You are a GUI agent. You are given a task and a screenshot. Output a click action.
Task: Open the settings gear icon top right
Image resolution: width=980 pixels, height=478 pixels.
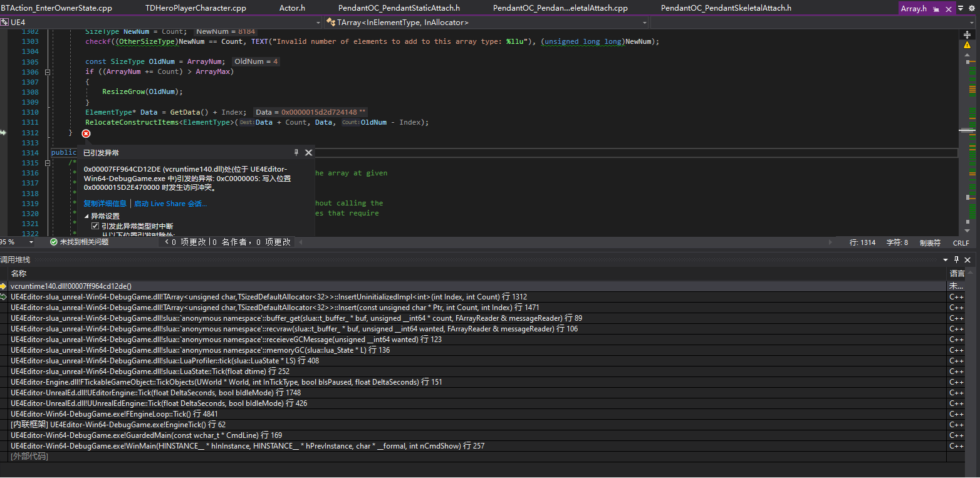click(x=972, y=8)
